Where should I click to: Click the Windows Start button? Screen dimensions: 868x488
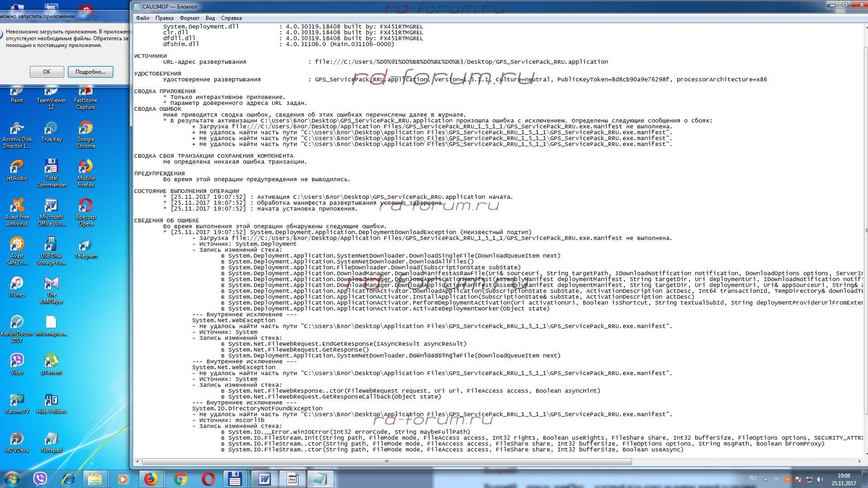tap(12, 479)
